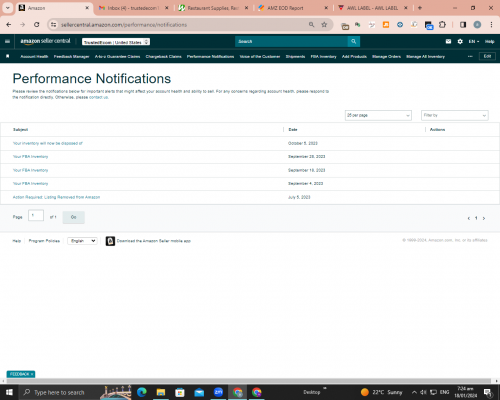Switch to the Inbox Gmail tab
This screenshot has height=400, width=500.
(133, 8)
